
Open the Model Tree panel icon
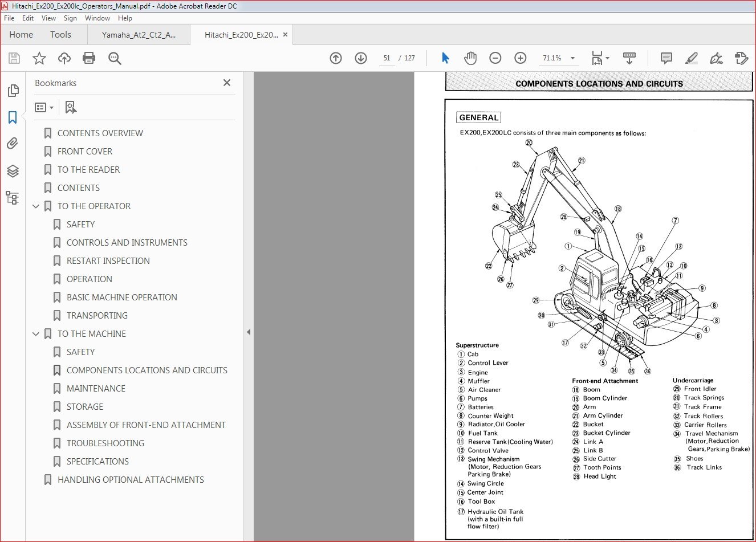tap(13, 197)
